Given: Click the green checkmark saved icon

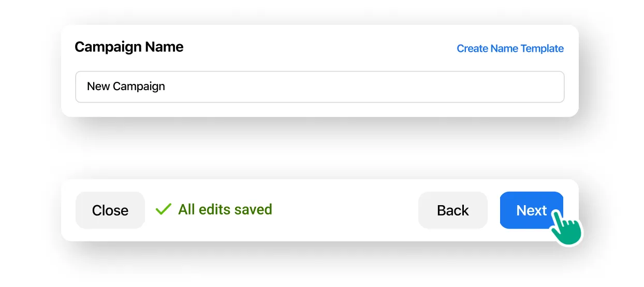Looking at the screenshot, I should click(x=164, y=209).
